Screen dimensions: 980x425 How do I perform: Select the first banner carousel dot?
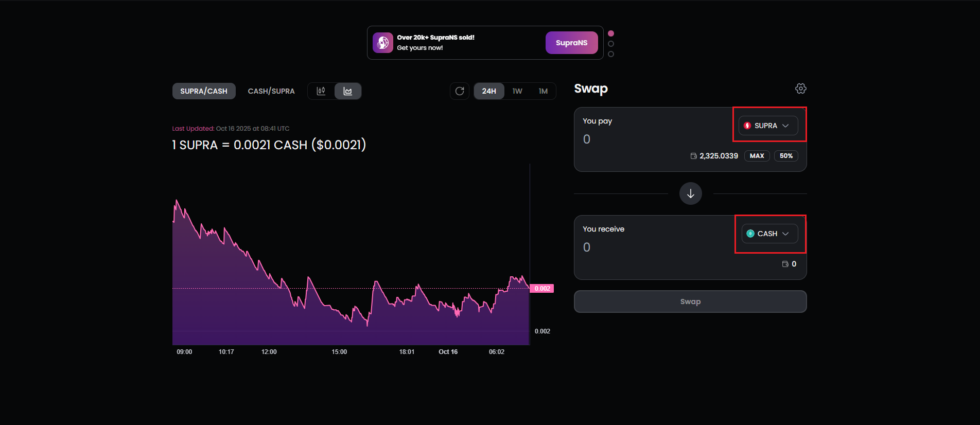pyautogui.click(x=611, y=33)
